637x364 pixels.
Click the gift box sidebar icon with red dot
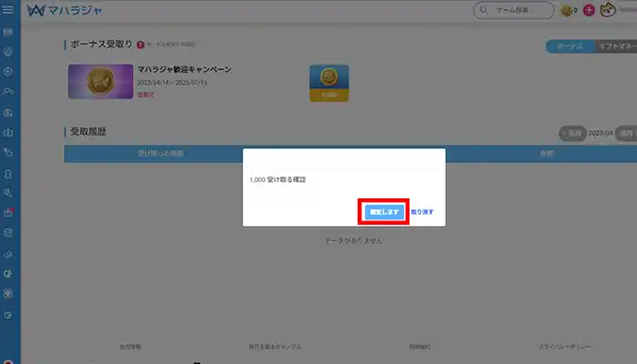coord(8,213)
